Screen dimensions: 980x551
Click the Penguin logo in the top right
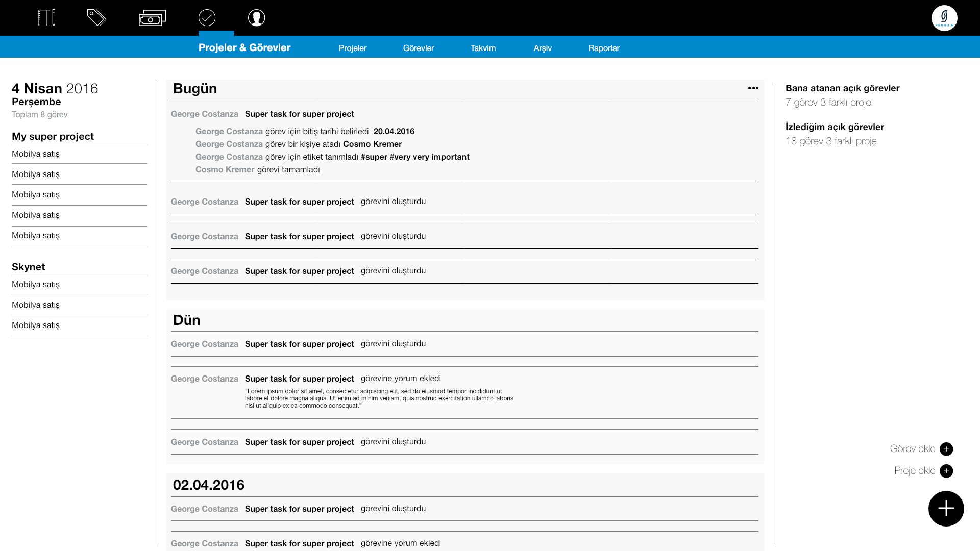coord(944,17)
